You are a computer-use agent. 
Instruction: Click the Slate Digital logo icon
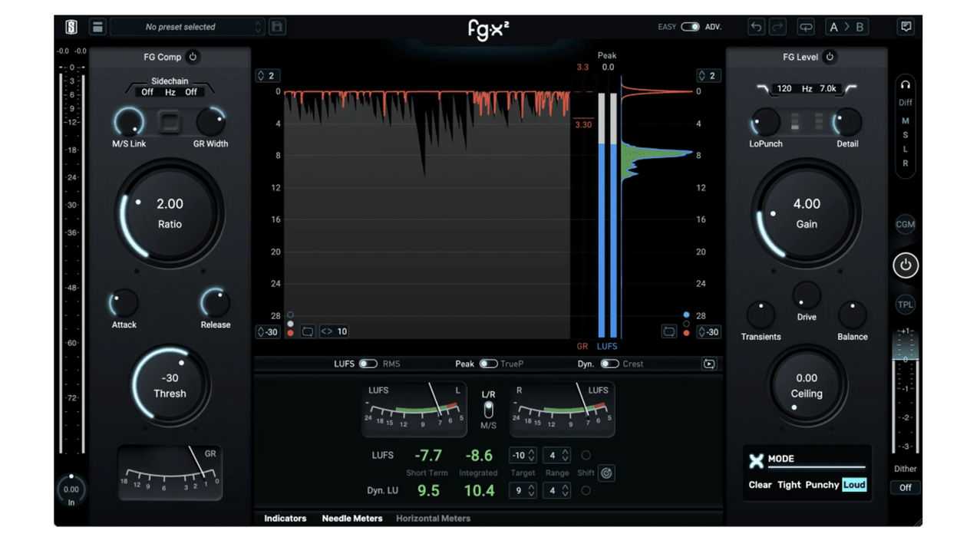point(71,27)
